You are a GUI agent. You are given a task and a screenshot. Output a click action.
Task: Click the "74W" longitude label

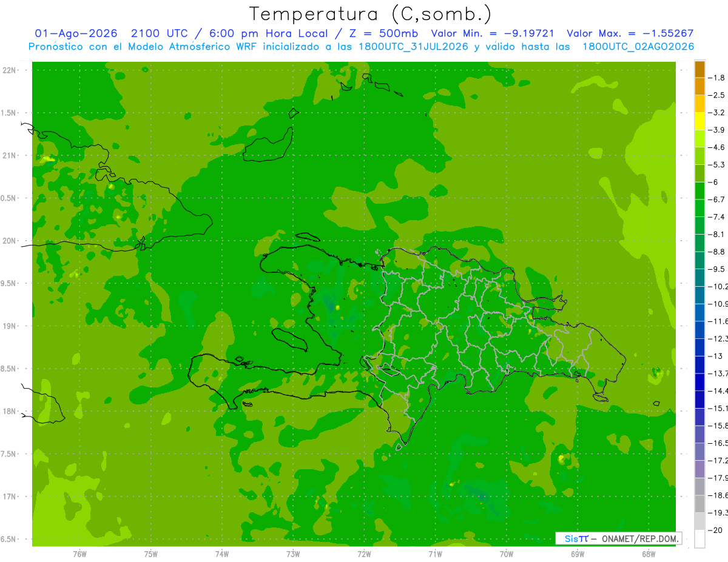[222, 554]
